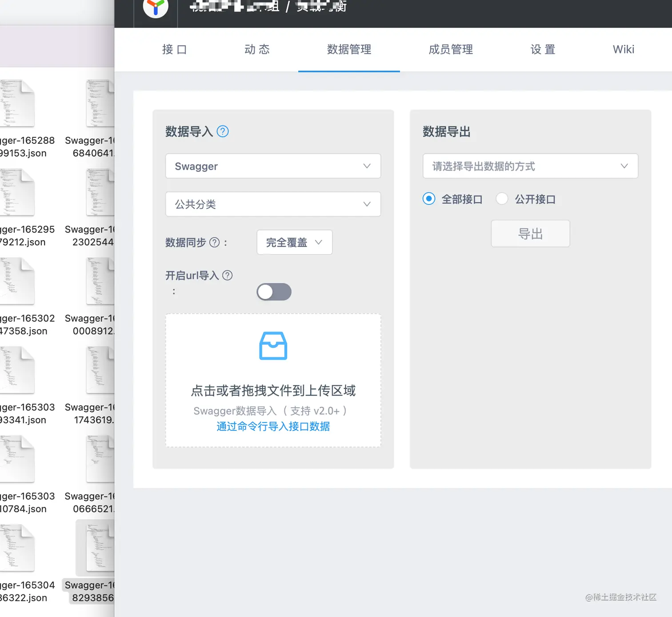Enable the 开启url导入 switch
The width and height of the screenshot is (672, 617).
click(x=274, y=292)
